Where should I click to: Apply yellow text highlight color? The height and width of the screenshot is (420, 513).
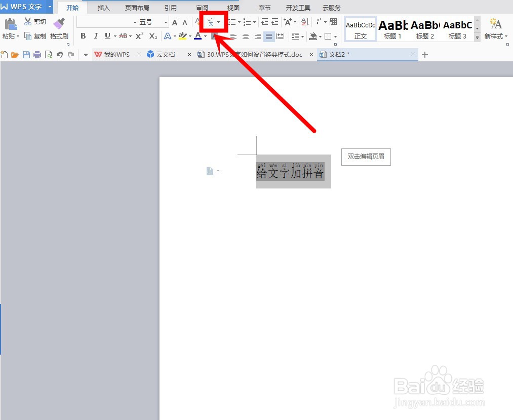(182, 36)
